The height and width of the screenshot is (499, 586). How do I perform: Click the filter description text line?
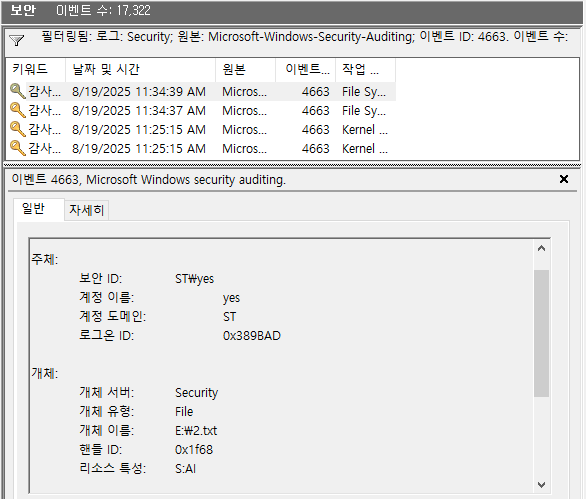point(305,37)
